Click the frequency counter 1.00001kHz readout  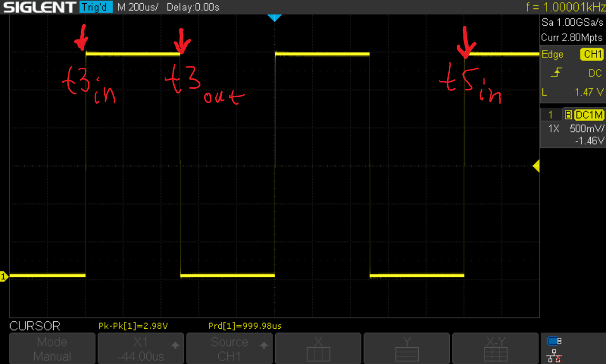(565, 6)
